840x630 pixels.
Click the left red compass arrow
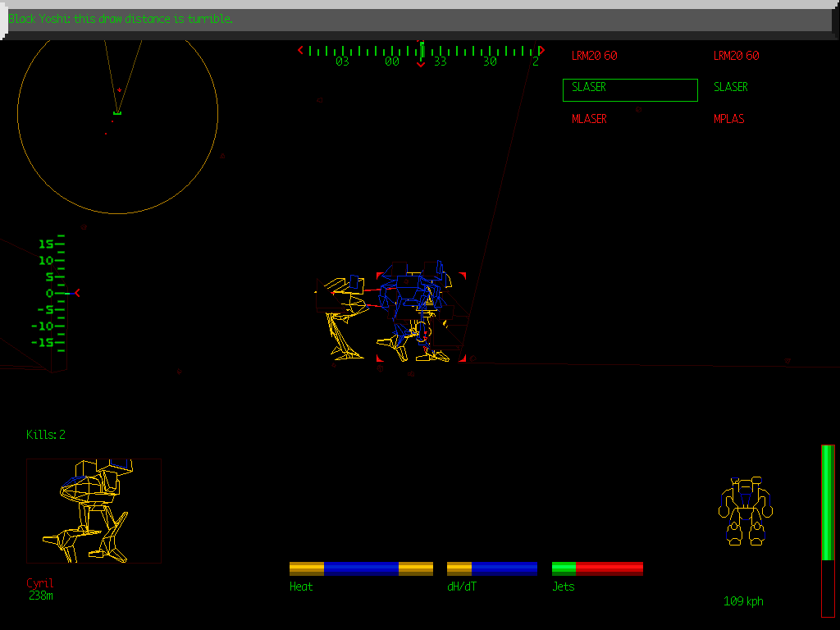click(x=299, y=49)
